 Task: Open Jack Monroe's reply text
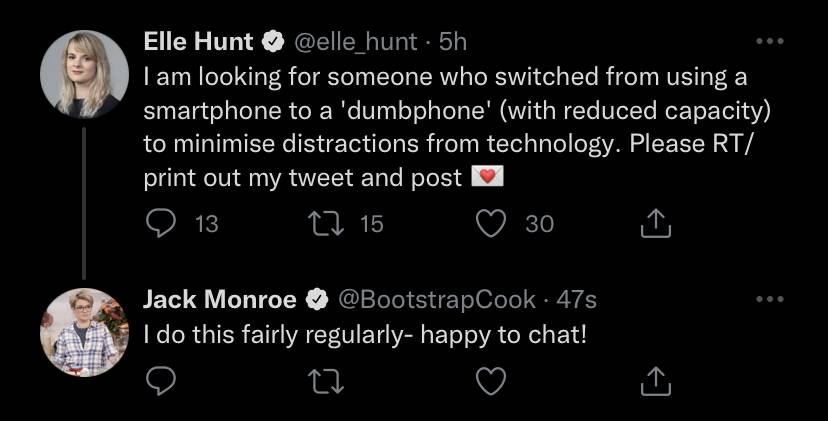click(365, 335)
